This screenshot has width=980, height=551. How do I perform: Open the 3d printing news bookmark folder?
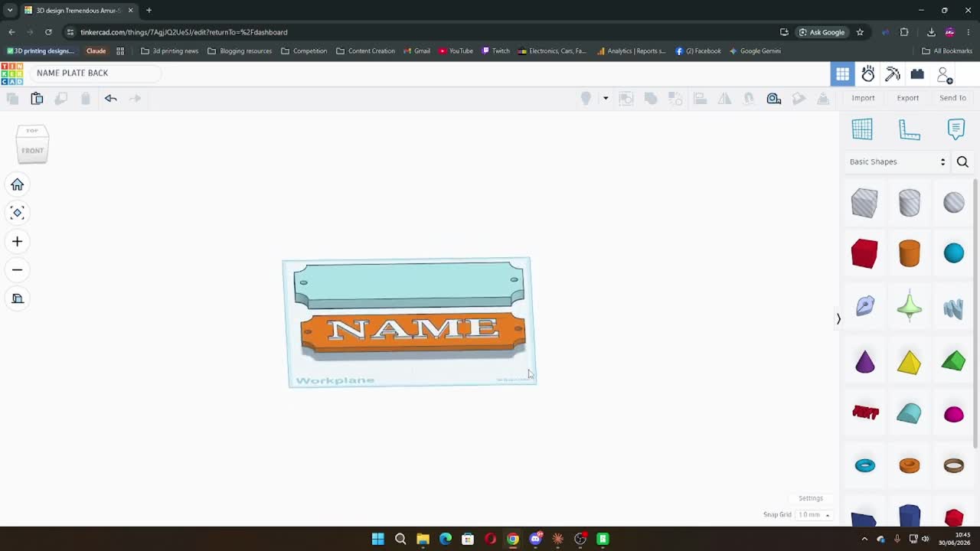[170, 51]
